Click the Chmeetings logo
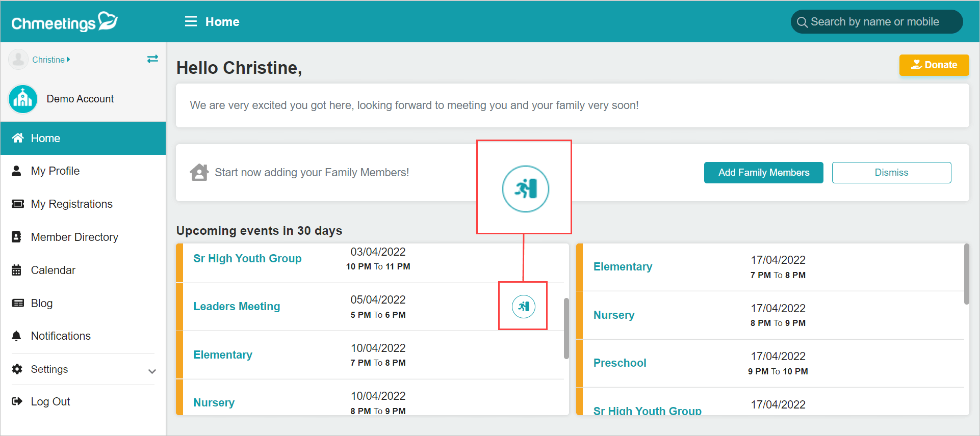The height and width of the screenshot is (436, 980). click(x=65, y=22)
